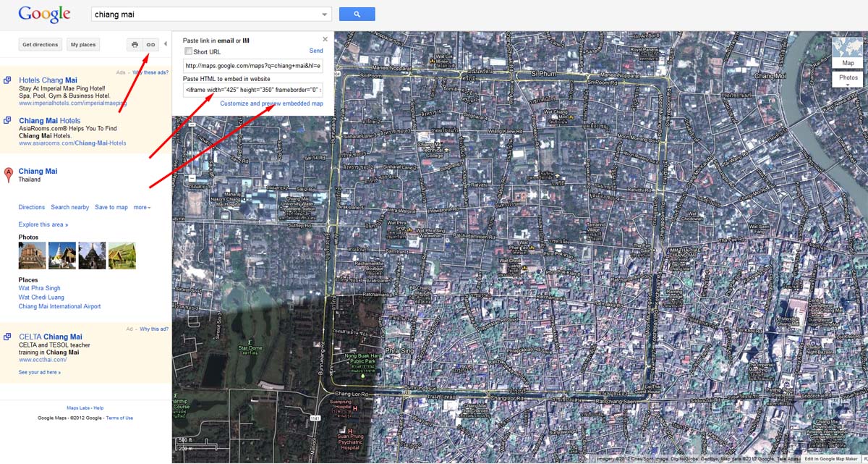This screenshot has height=464, width=868.
Task: Open the first photo thumbnail under Photos
Action: [x=33, y=256]
